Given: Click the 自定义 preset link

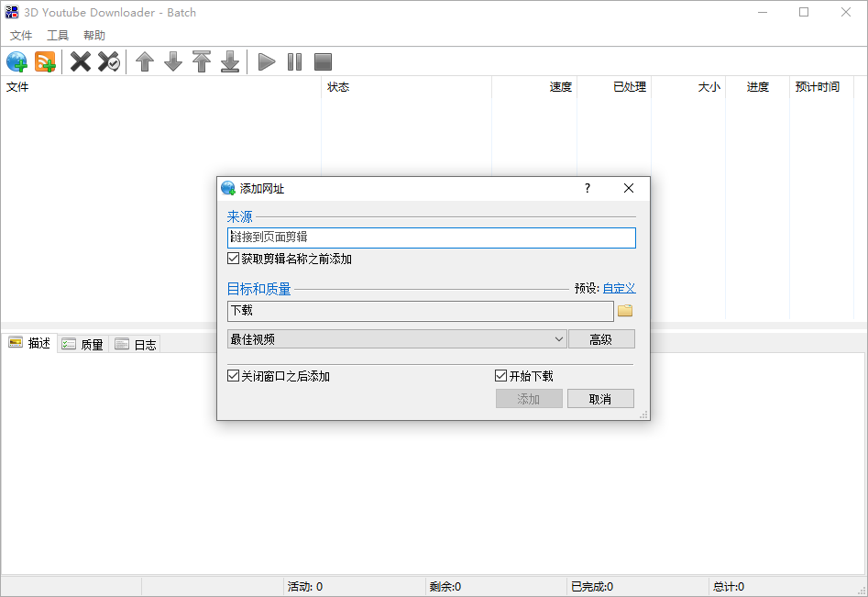Looking at the screenshot, I should tap(619, 288).
